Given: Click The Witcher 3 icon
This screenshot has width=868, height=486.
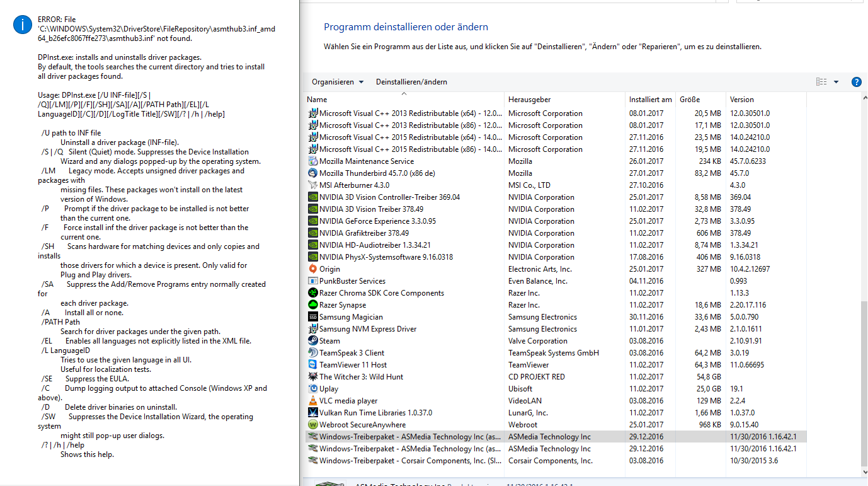Looking at the screenshot, I should [313, 377].
